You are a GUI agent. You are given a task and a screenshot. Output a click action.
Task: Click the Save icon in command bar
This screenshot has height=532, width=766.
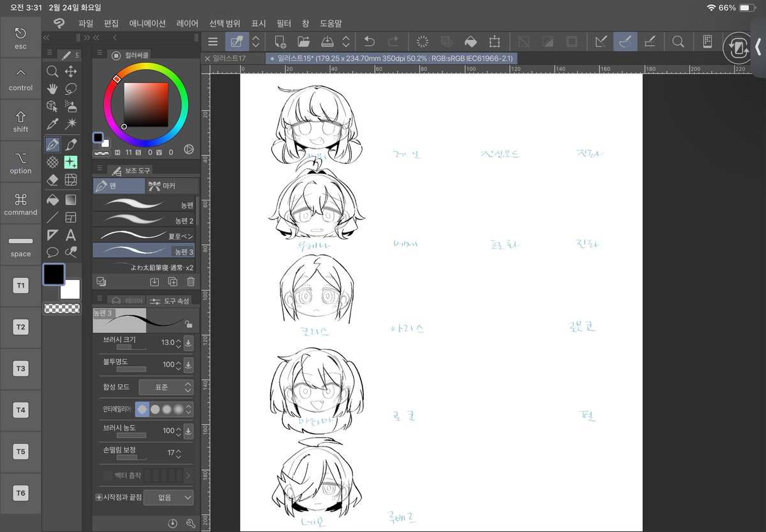(327, 41)
